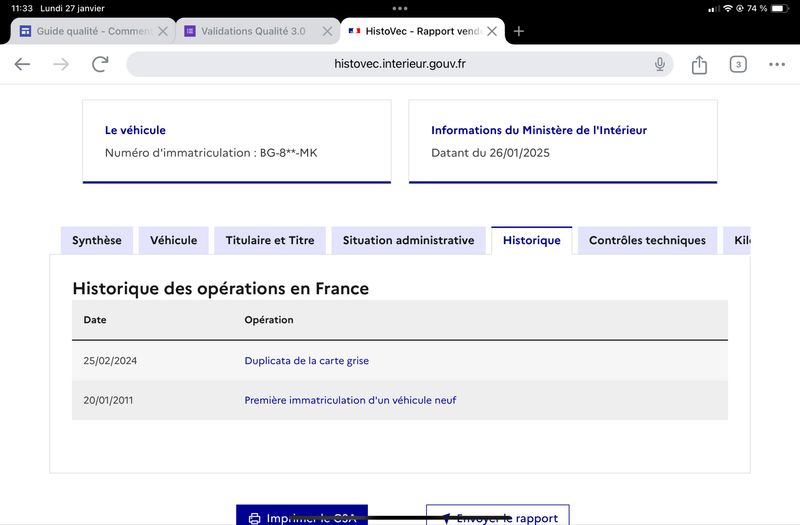Close the Guide qualité tab
This screenshot has height=525, width=800.
coord(163,31)
